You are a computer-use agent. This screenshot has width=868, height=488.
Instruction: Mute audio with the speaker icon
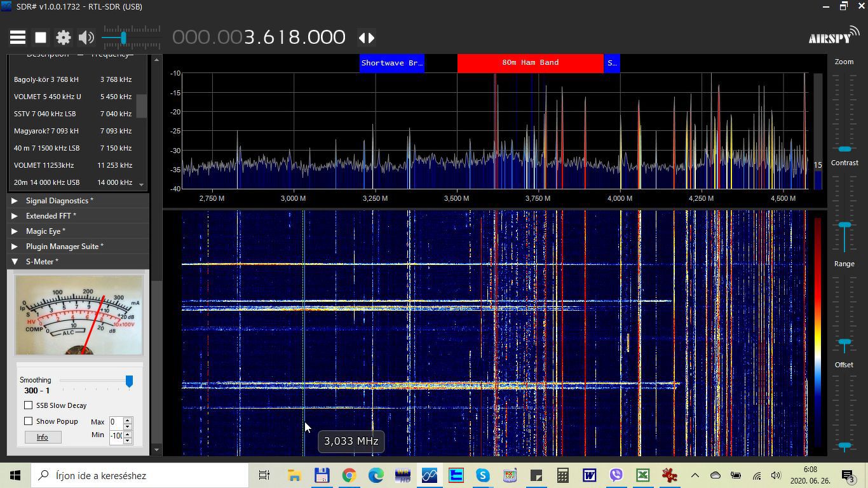[x=86, y=37]
